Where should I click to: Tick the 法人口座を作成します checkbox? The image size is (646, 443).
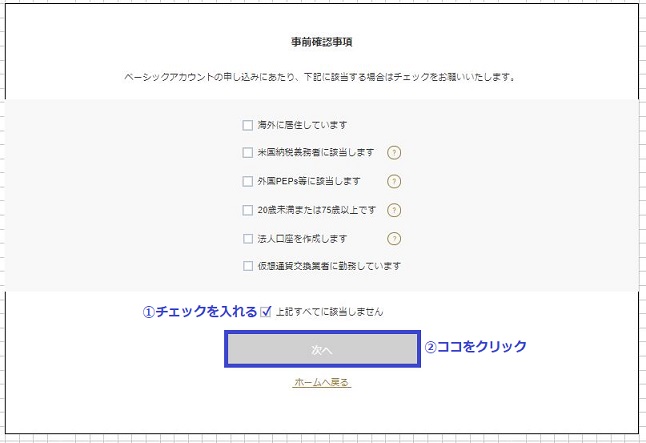pyautogui.click(x=248, y=239)
